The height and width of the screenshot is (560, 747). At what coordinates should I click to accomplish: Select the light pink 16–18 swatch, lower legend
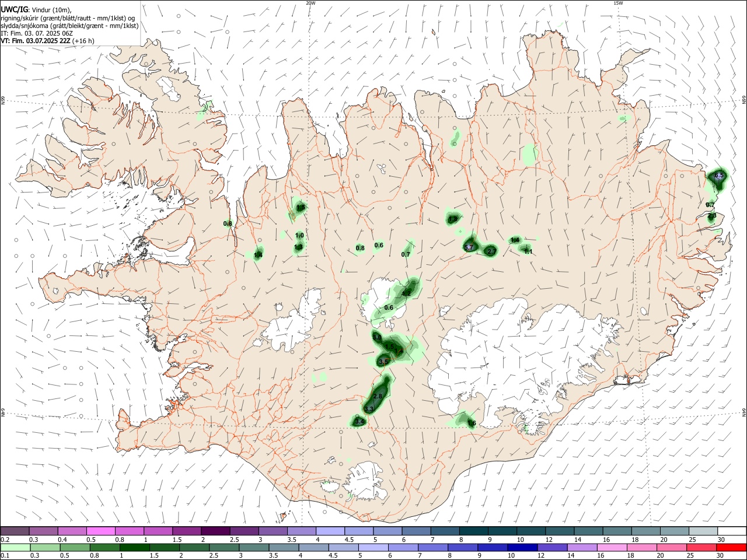click(x=612, y=547)
